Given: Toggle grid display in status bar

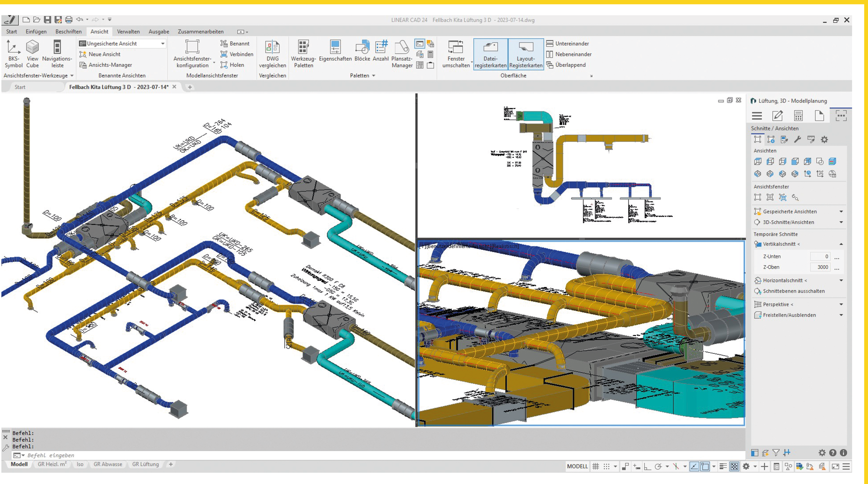Looking at the screenshot, I should pyautogui.click(x=596, y=467).
